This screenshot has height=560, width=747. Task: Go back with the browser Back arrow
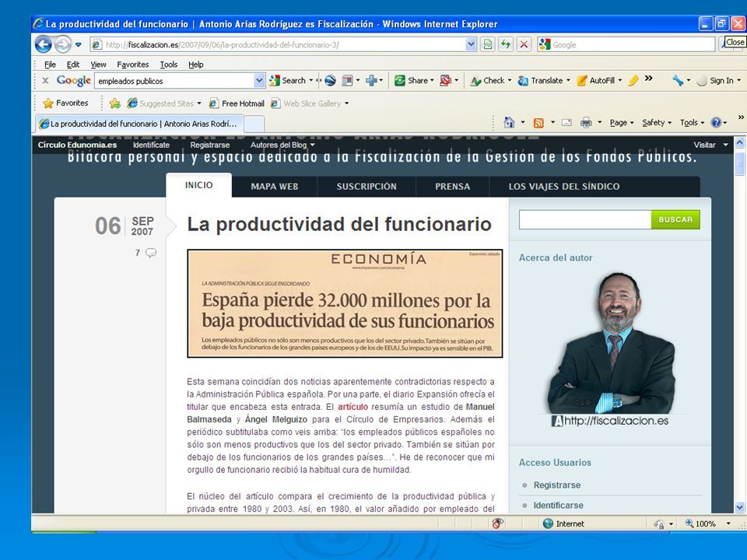(x=44, y=45)
